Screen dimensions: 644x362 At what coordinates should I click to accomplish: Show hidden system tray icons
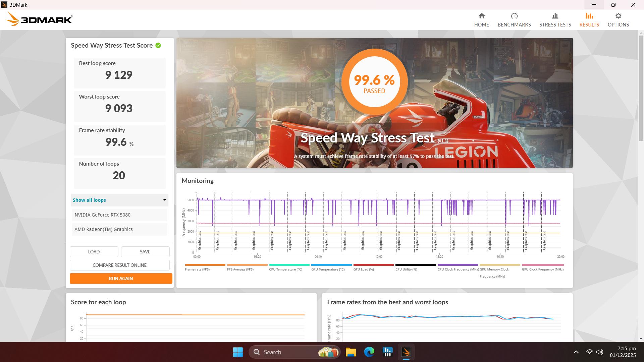[576, 352]
